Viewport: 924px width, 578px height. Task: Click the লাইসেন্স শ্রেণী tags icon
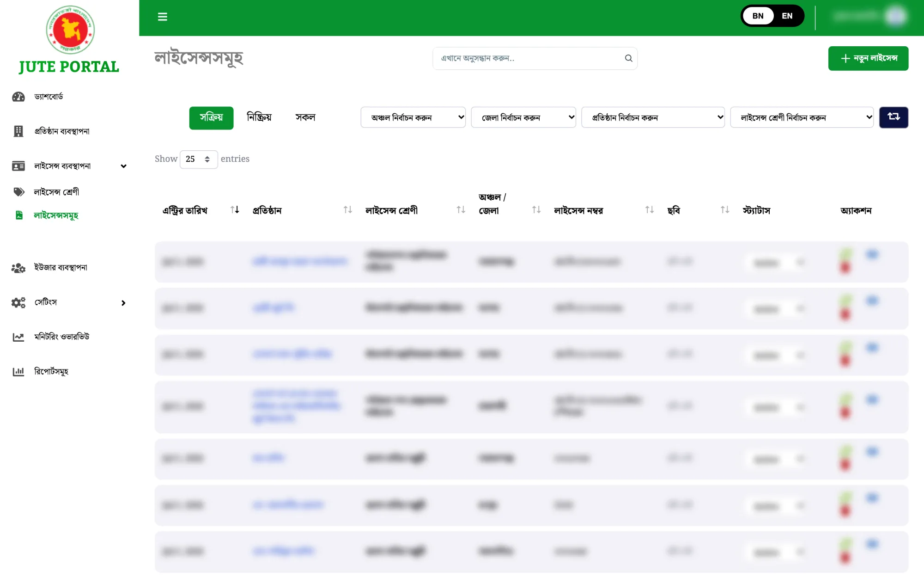pos(19,192)
